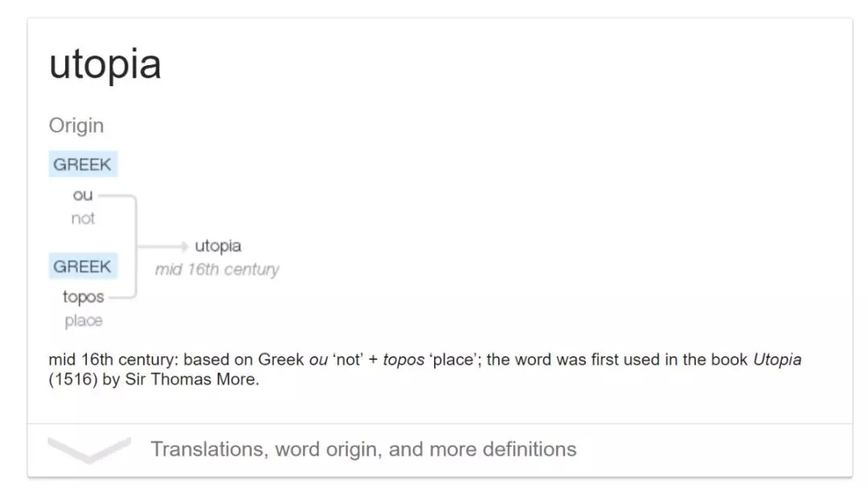This screenshot has height=488, width=868.
Task: Select the root word topos in diagram
Action: point(84,297)
